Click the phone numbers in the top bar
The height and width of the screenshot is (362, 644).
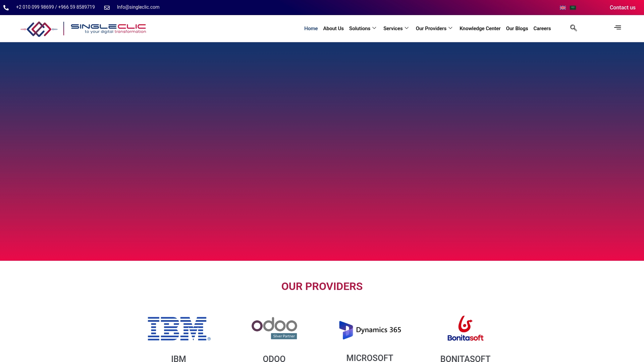tap(56, 7)
